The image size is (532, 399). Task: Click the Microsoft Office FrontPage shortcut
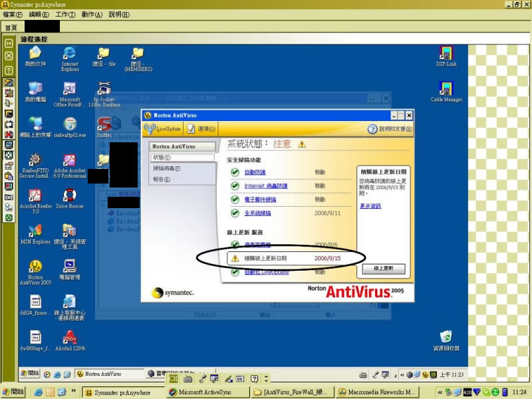click(x=70, y=94)
